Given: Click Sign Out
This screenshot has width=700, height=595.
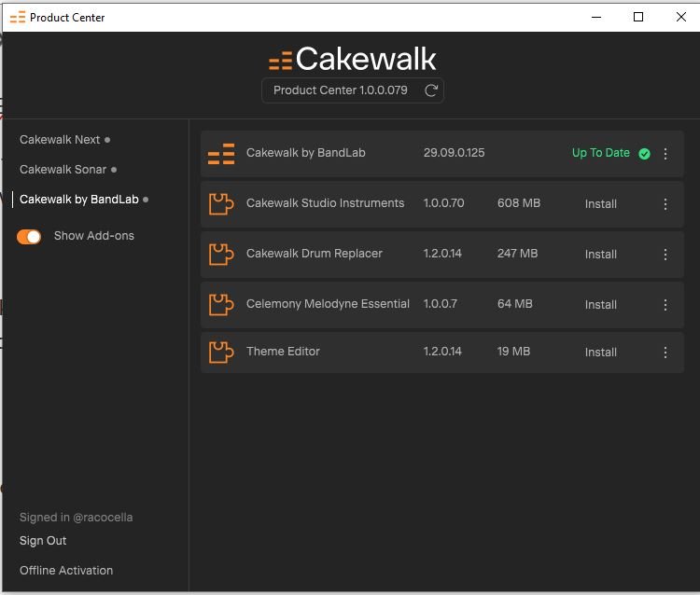Looking at the screenshot, I should (43, 541).
